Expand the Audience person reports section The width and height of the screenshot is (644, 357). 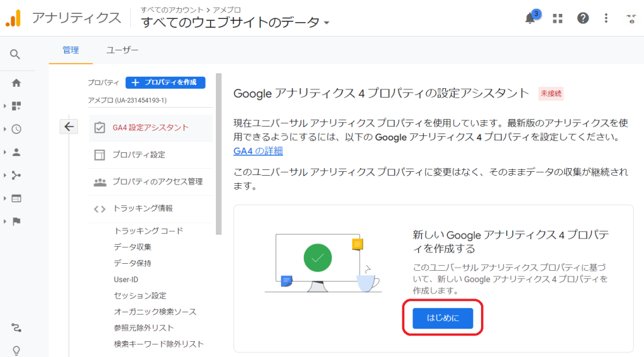(x=16, y=152)
